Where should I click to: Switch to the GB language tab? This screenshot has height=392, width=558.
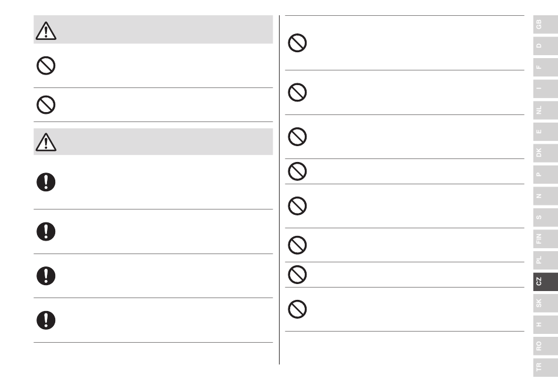pos(546,25)
